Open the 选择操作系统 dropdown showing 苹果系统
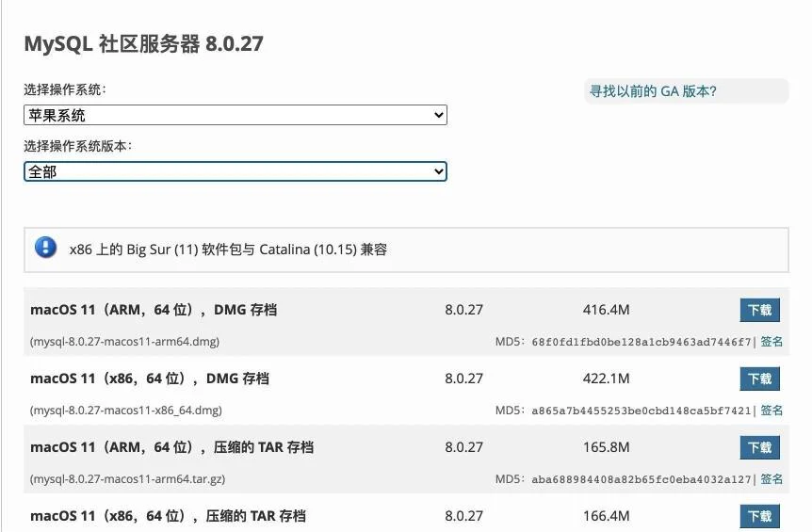This screenshot has height=532, width=812. pyautogui.click(x=235, y=115)
